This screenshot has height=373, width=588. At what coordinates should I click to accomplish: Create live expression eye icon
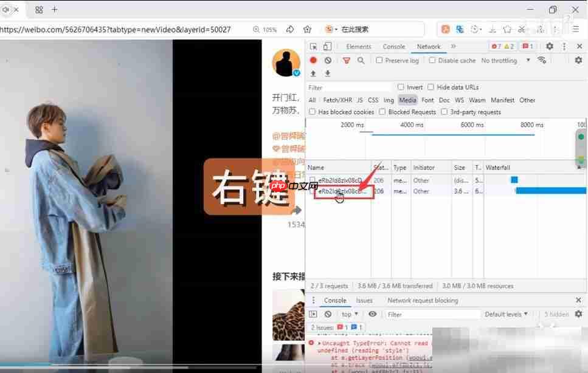coord(372,314)
